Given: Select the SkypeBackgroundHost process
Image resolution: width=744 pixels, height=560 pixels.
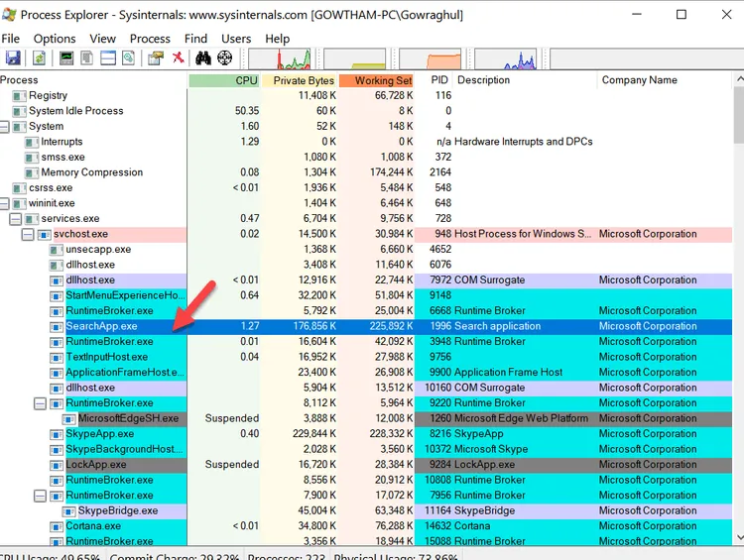Looking at the screenshot, I should point(366,449).
